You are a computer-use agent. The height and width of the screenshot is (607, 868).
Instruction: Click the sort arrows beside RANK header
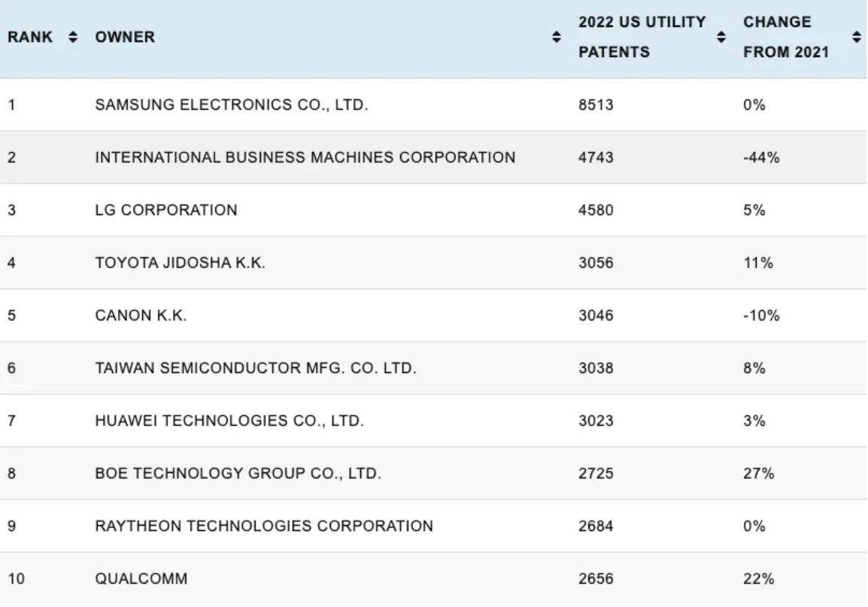[x=73, y=38]
